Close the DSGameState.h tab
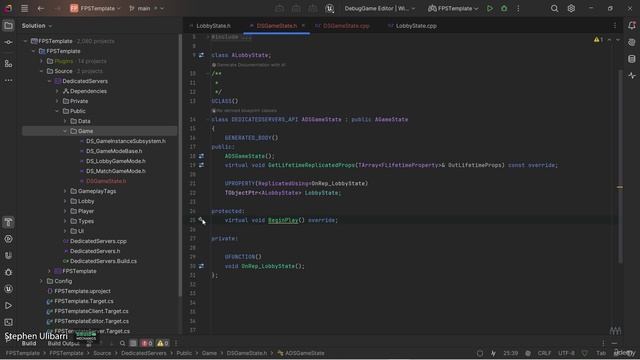640x360 pixels. (303, 25)
